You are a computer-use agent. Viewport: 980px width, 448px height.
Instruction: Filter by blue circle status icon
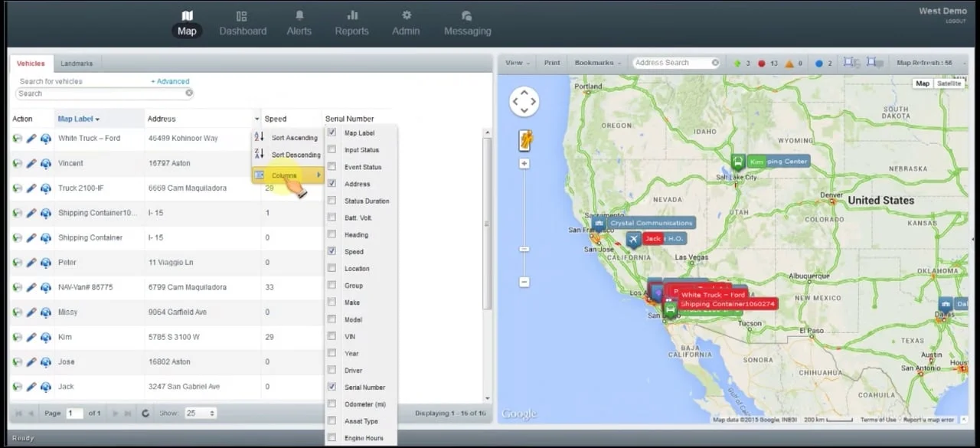(818, 63)
